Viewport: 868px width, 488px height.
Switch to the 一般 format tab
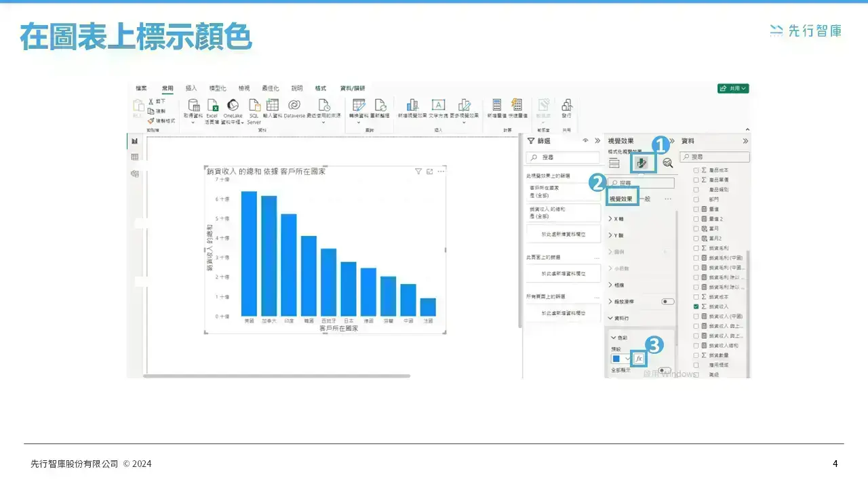point(646,199)
